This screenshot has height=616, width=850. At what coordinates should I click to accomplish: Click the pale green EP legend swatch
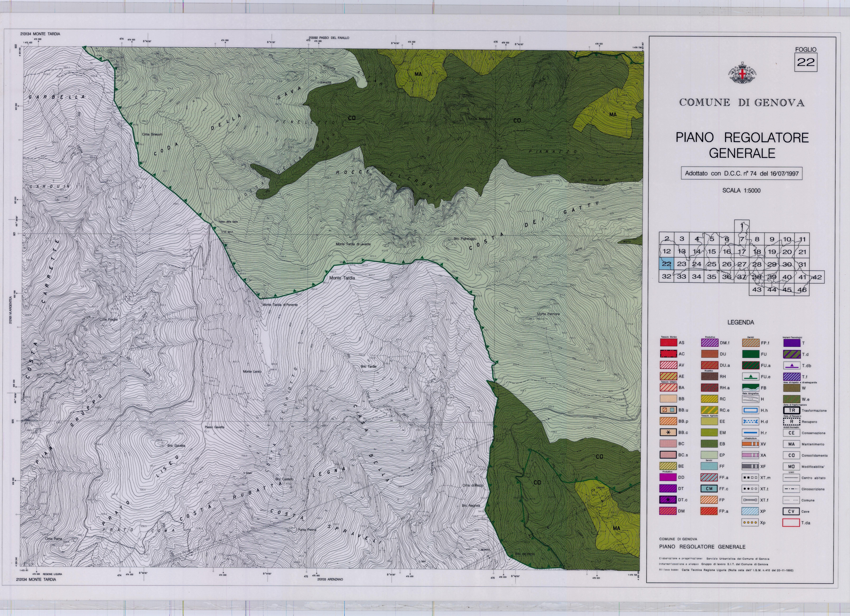(709, 455)
